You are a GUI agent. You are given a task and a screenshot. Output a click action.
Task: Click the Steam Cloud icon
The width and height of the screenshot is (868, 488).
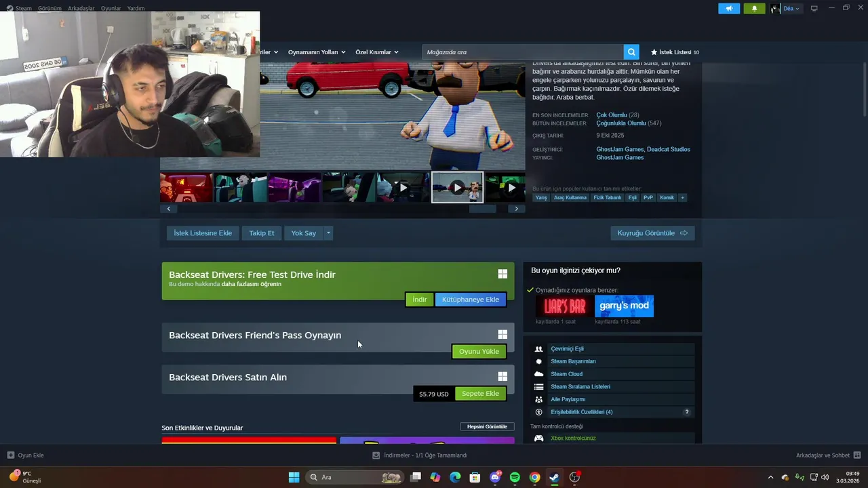pyautogui.click(x=539, y=374)
